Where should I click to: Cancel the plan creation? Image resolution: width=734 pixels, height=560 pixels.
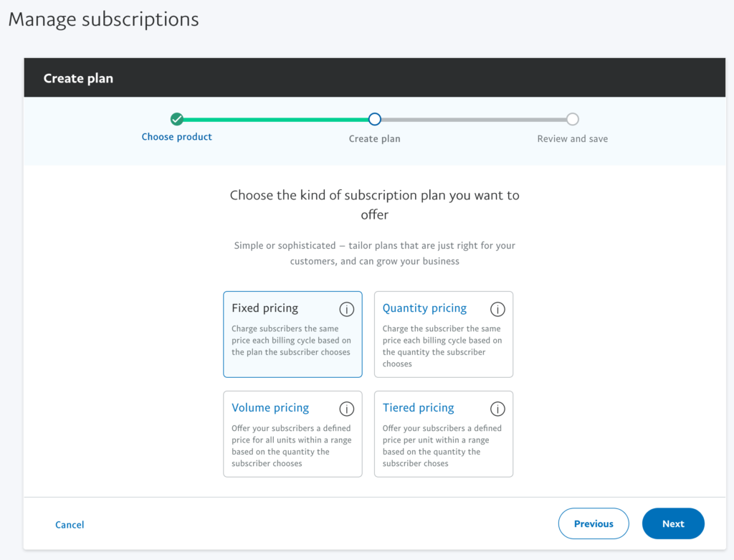70,524
